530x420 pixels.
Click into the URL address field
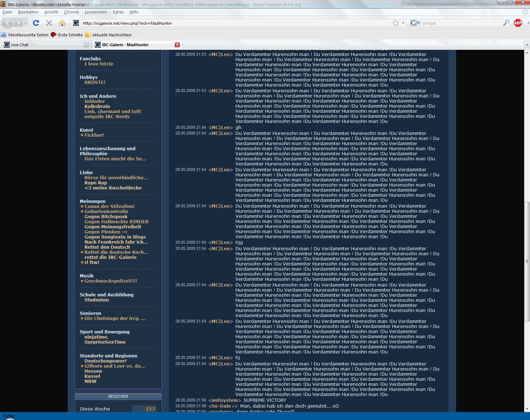point(233,23)
